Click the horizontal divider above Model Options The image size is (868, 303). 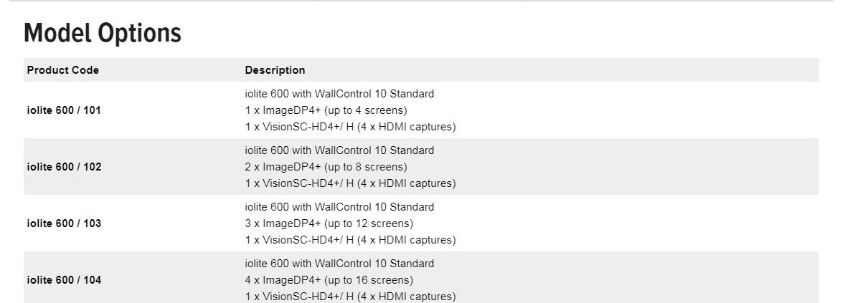[x=416, y=1]
